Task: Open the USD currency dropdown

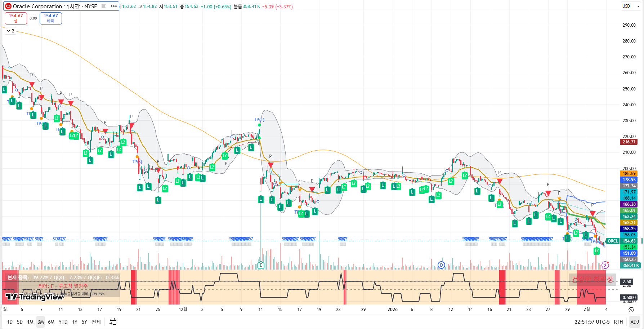Action: (x=631, y=6)
